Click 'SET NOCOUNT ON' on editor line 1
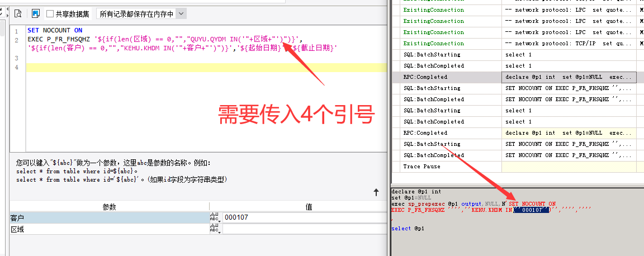 55,30
